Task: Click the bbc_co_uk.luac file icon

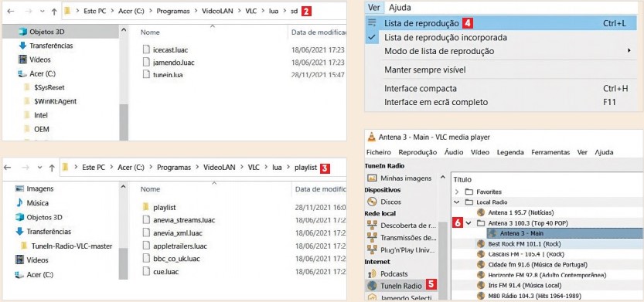Action: pos(146,259)
